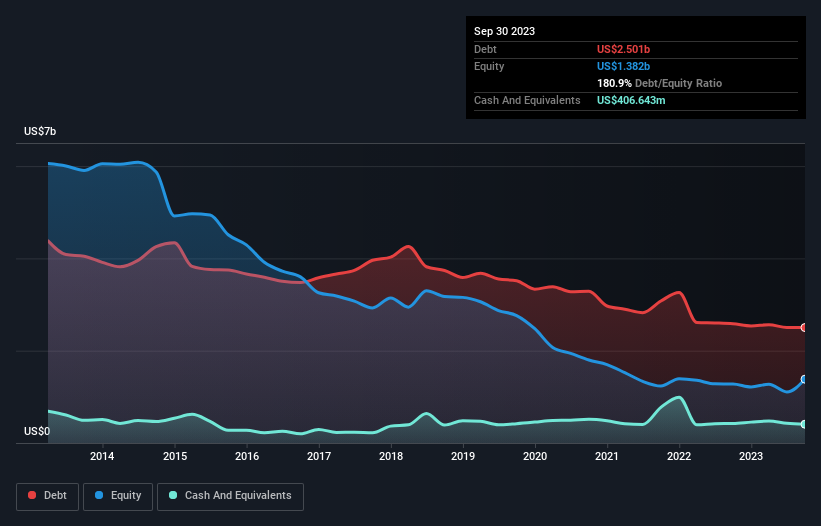821x526 pixels.
Task: Select the 2015 label on the x-axis
Action: pos(175,457)
